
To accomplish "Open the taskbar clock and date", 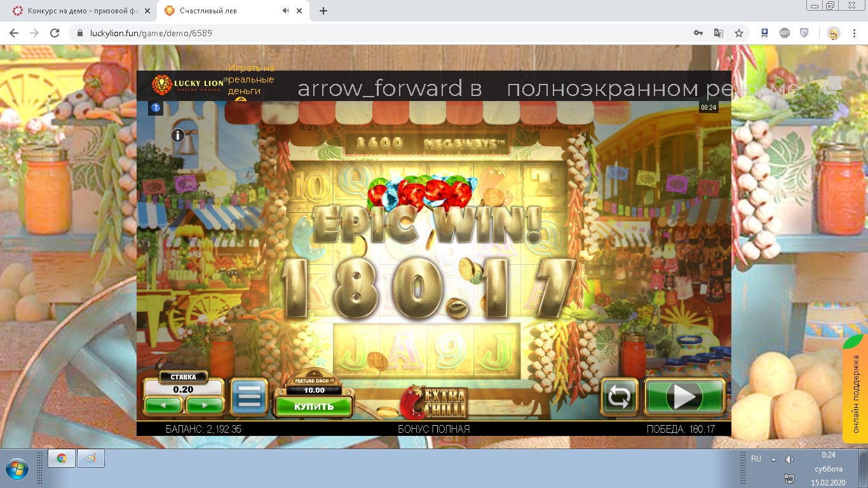I will coord(829,469).
